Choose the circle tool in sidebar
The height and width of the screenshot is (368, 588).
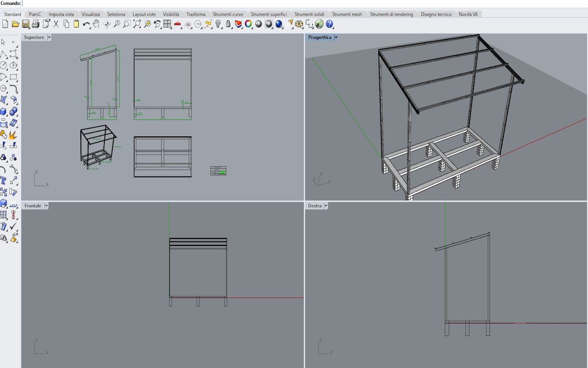pos(3,65)
